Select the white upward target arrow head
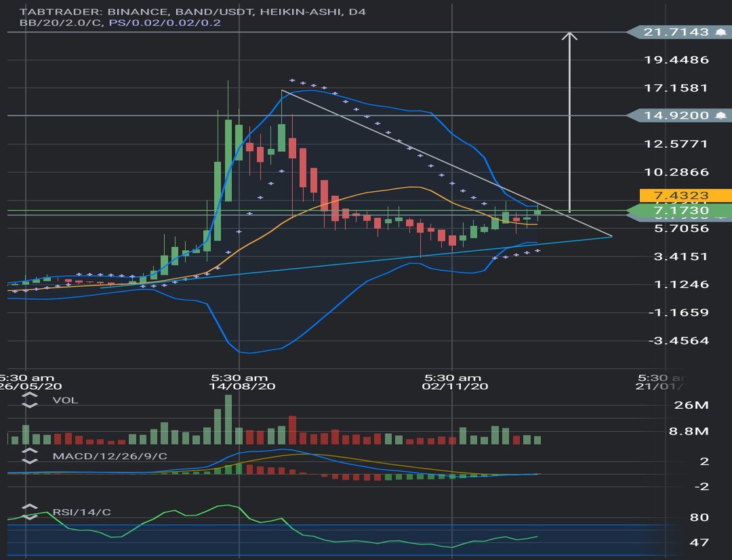732x560 pixels. [x=570, y=35]
